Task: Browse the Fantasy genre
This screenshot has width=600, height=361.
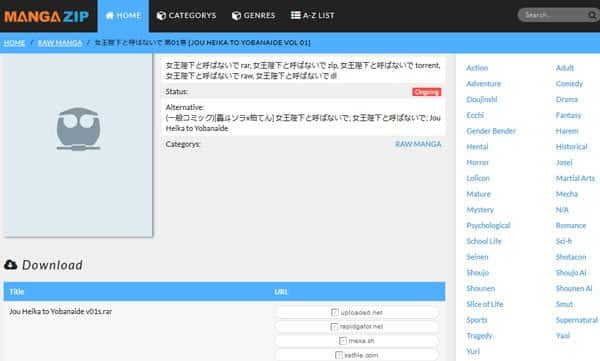Action: [x=568, y=115]
